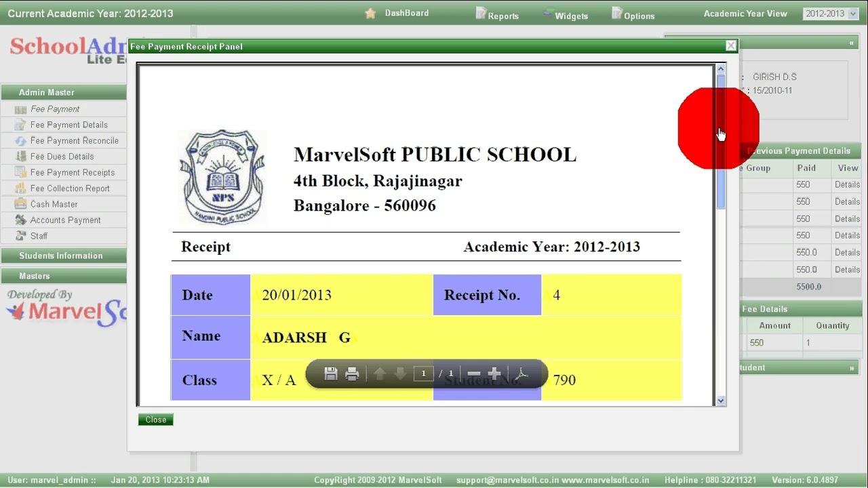This screenshot has width=868, height=488.
Task: Click the green Close button
Action: point(156,420)
